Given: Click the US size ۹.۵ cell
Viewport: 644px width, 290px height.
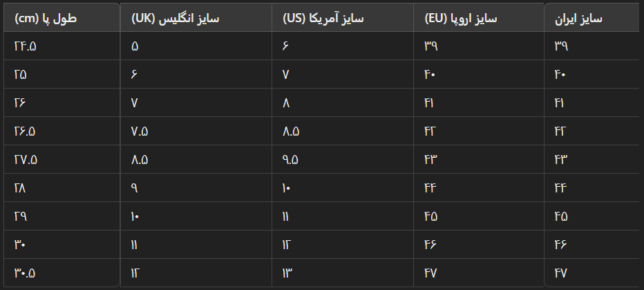Looking at the screenshot, I should click(343, 160).
